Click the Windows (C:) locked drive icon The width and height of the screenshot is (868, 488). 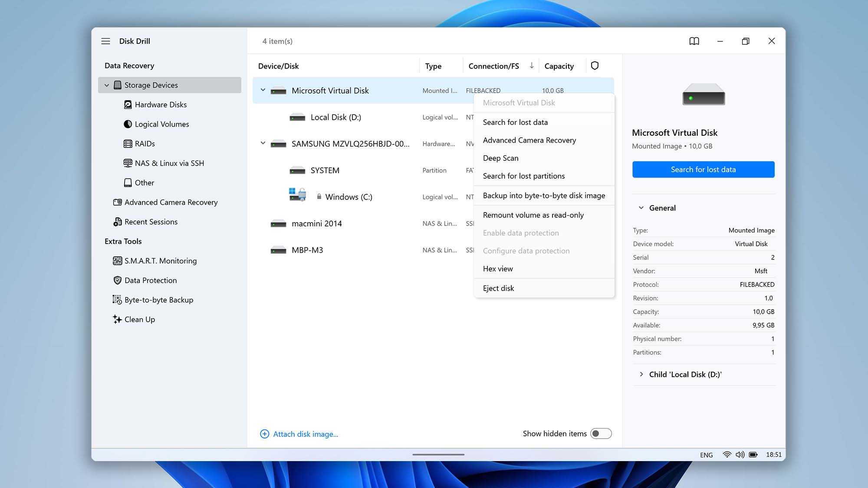(298, 194)
